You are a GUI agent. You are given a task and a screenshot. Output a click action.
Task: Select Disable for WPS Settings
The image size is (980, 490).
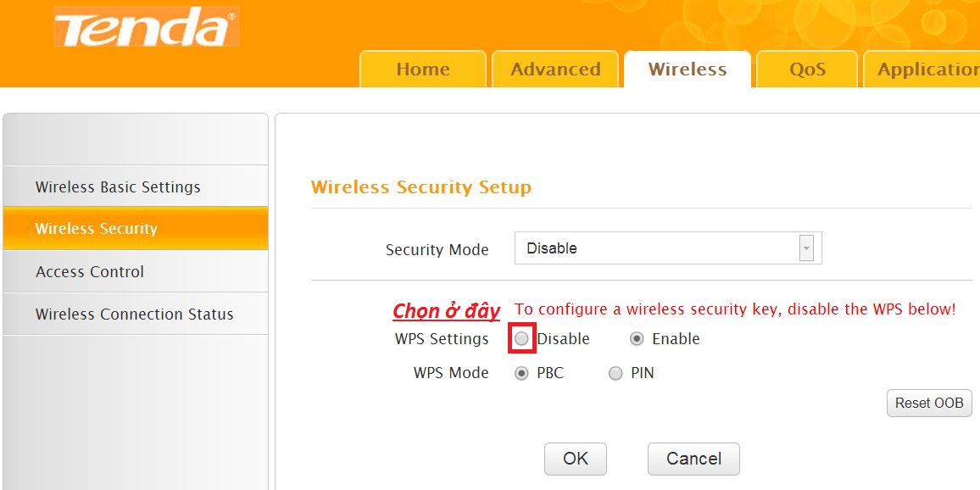(522, 339)
